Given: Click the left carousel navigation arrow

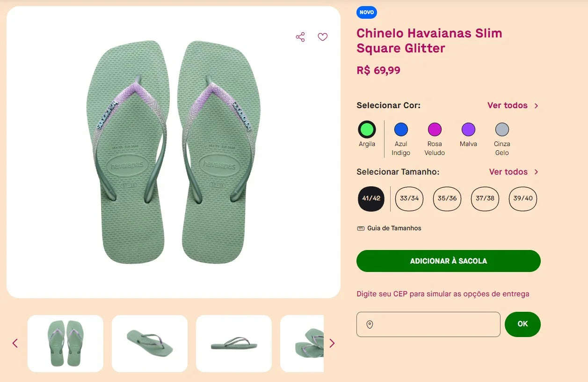Looking at the screenshot, I should (x=15, y=343).
